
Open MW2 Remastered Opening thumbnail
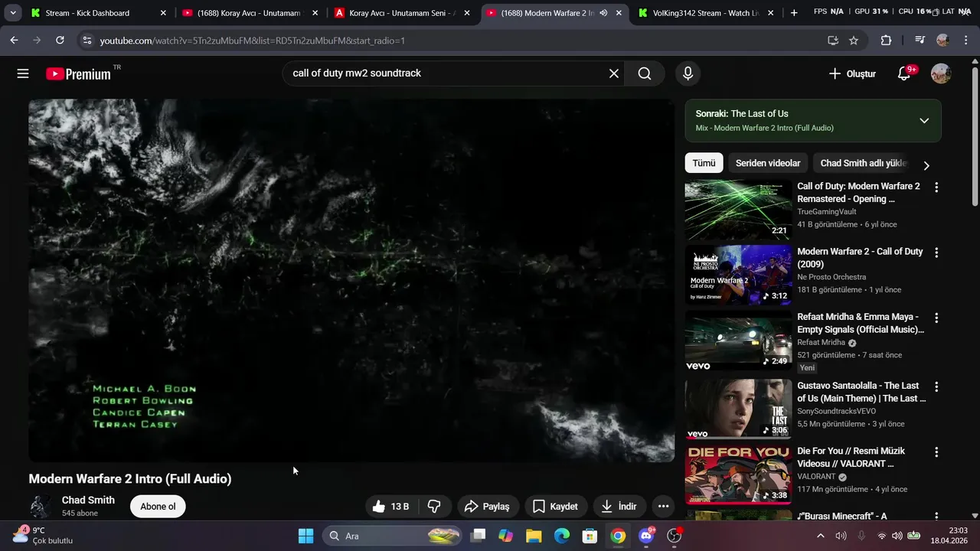click(738, 210)
